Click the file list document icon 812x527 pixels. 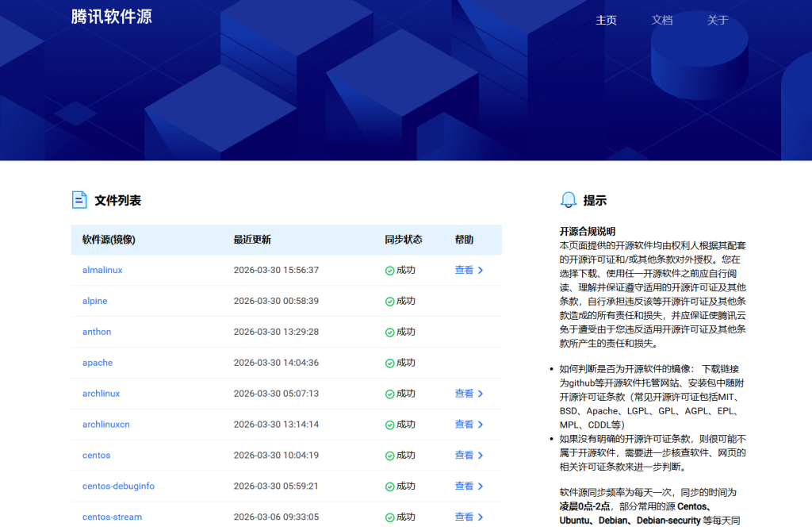click(79, 200)
